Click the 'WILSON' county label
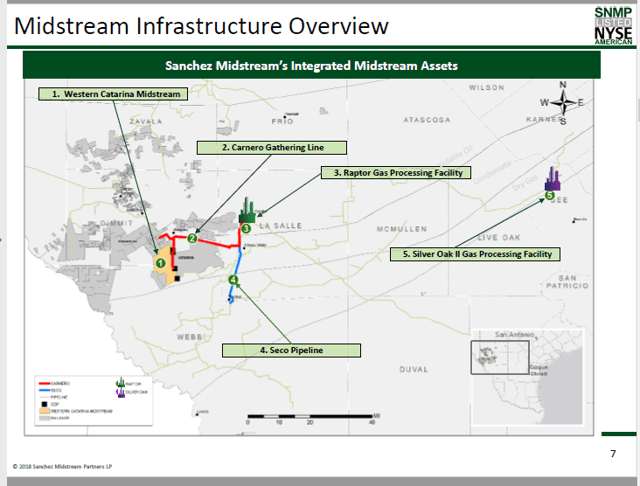 pos(487,88)
